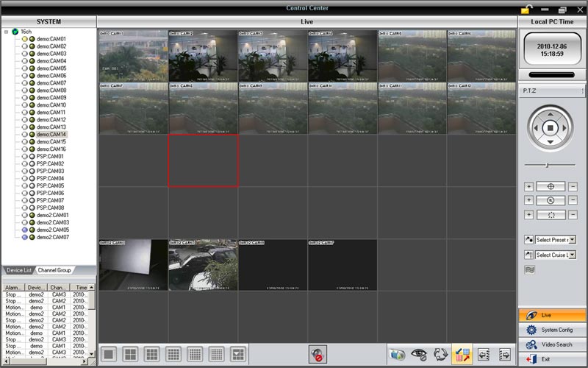
Task: Toggle status circle for PSP:CAM01
Action: pyautogui.click(x=25, y=157)
